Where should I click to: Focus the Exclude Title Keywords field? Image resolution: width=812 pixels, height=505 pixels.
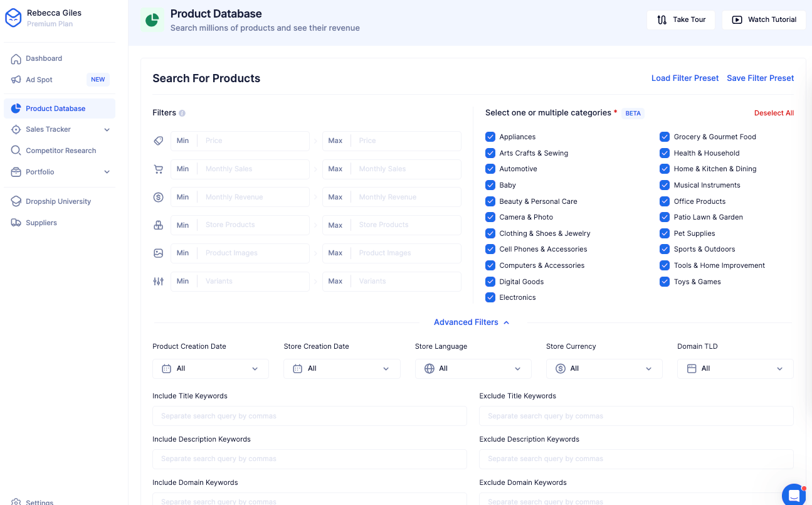636,416
